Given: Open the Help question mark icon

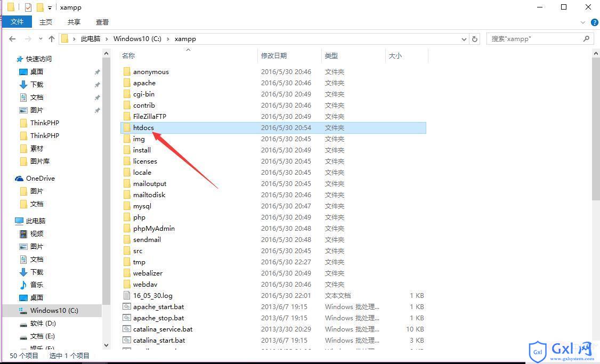Looking at the screenshot, I should click(594, 22).
